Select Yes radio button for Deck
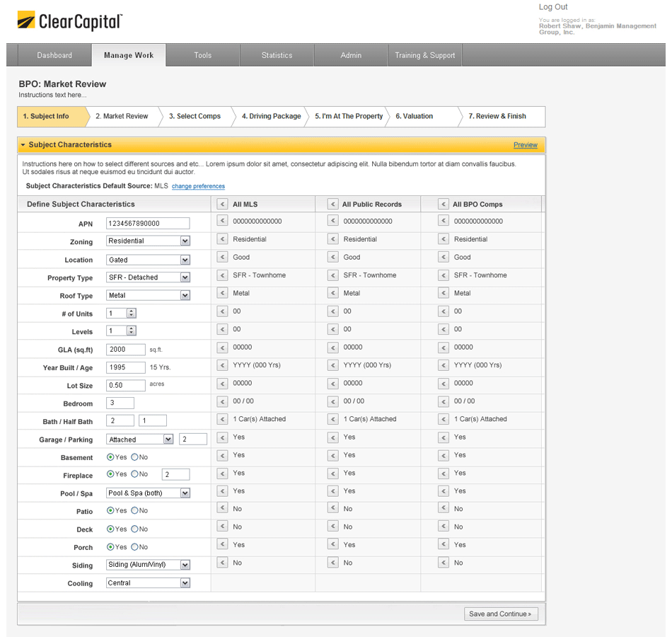 [x=110, y=529]
